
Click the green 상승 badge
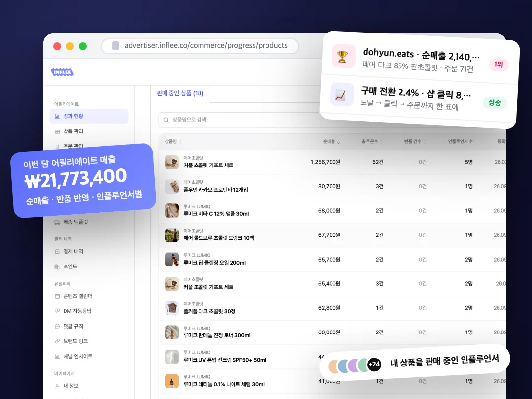(x=495, y=103)
